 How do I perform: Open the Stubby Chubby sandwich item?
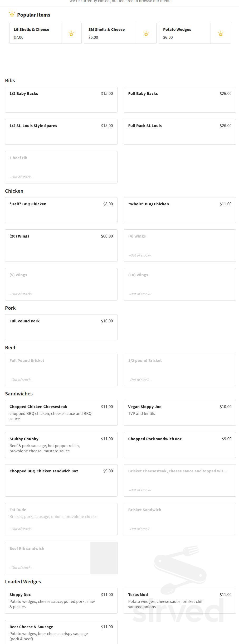click(x=61, y=445)
